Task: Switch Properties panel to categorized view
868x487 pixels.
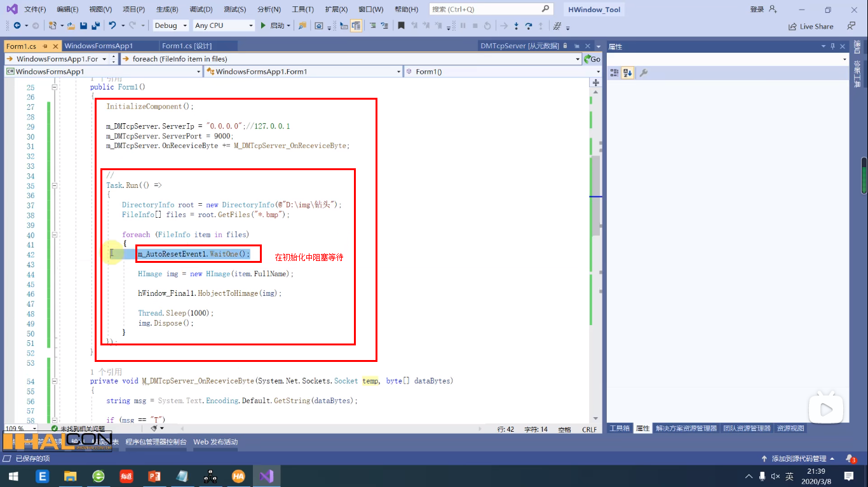Action: [x=614, y=72]
